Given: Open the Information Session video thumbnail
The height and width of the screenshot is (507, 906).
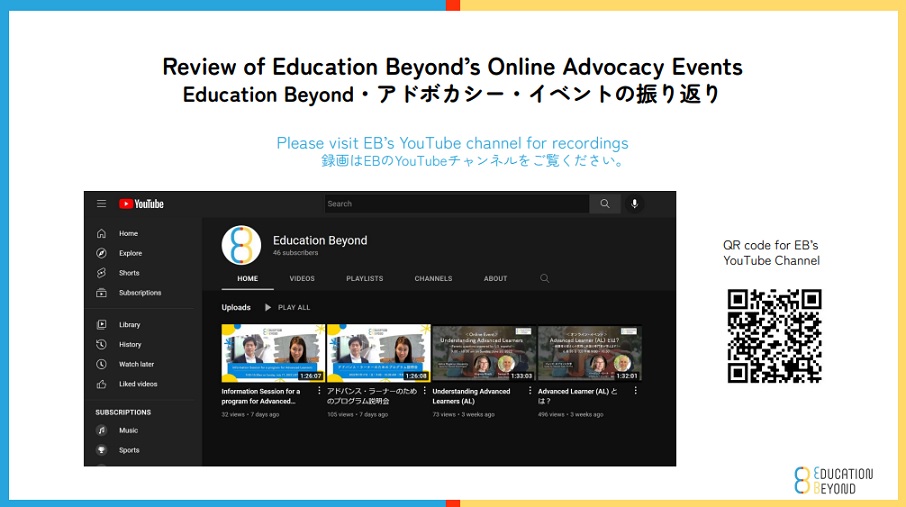Looking at the screenshot, I should click(x=273, y=353).
